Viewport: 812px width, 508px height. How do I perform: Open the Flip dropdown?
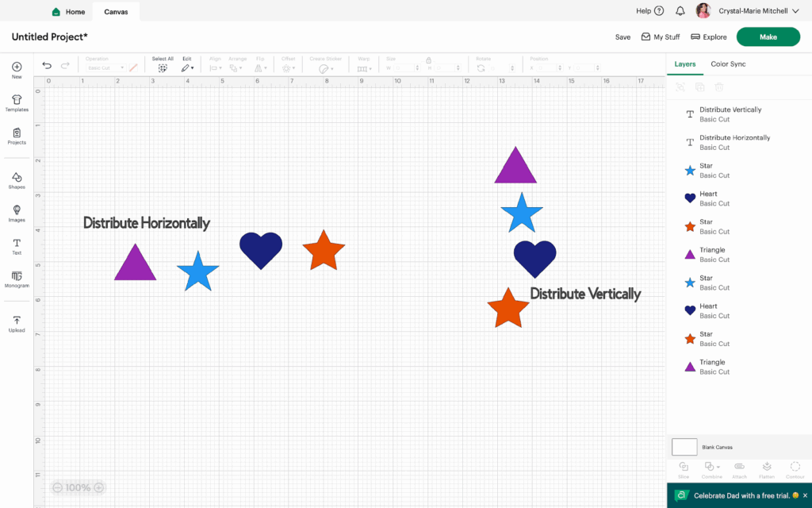coord(260,68)
